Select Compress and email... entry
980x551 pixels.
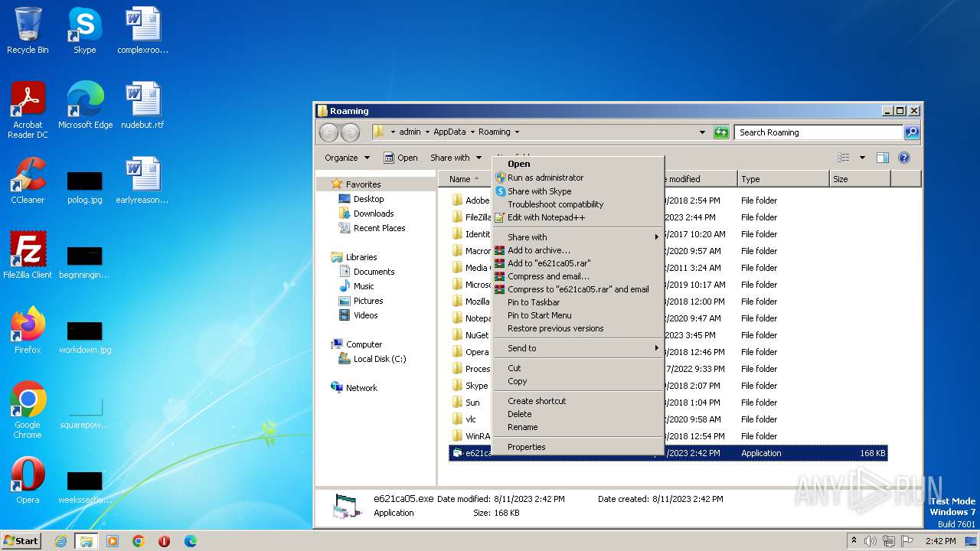click(577, 276)
